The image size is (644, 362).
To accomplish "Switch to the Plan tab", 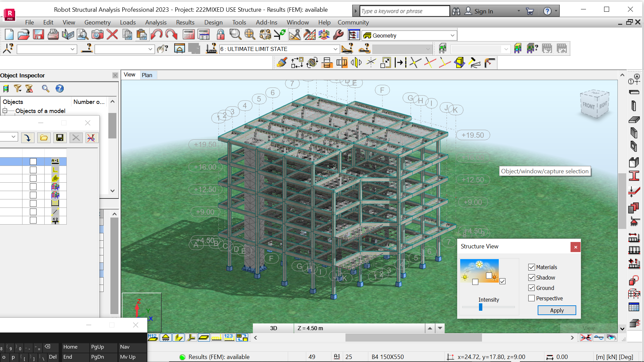I will (147, 75).
